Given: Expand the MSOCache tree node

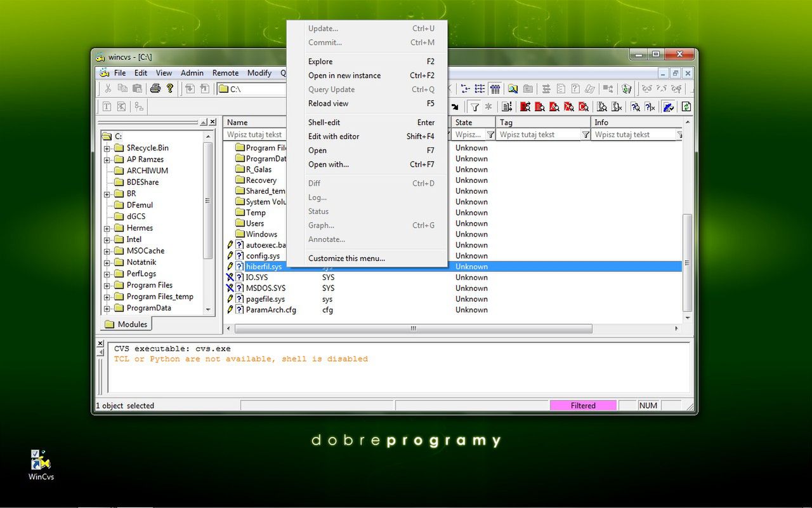Looking at the screenshot, I should (107, 251).
